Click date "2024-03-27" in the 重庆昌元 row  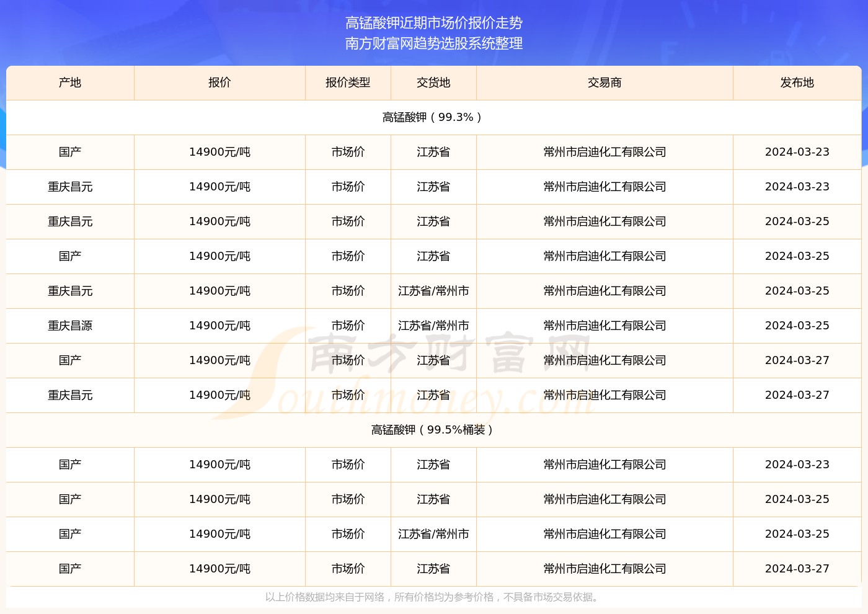click(797, 395)
